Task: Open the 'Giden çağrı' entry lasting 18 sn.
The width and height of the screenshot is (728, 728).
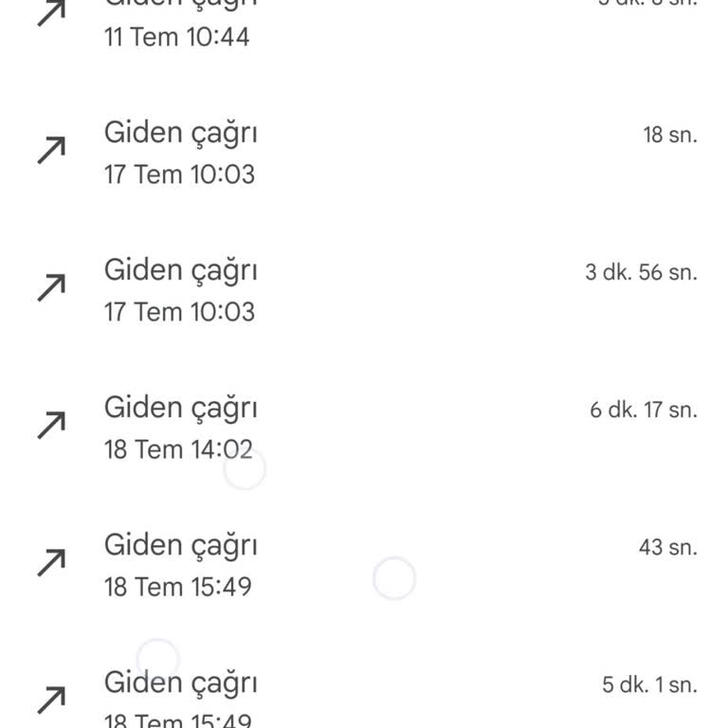Action: [180, 133]
